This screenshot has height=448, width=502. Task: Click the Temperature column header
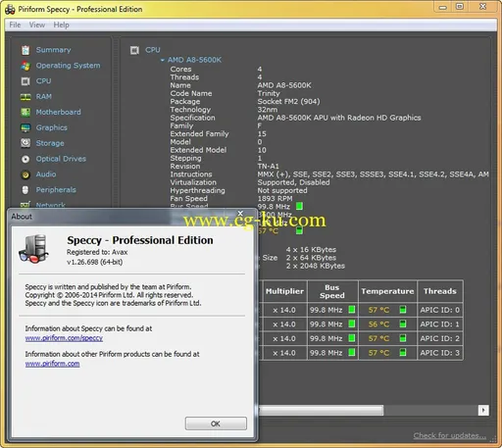point(387,291)
